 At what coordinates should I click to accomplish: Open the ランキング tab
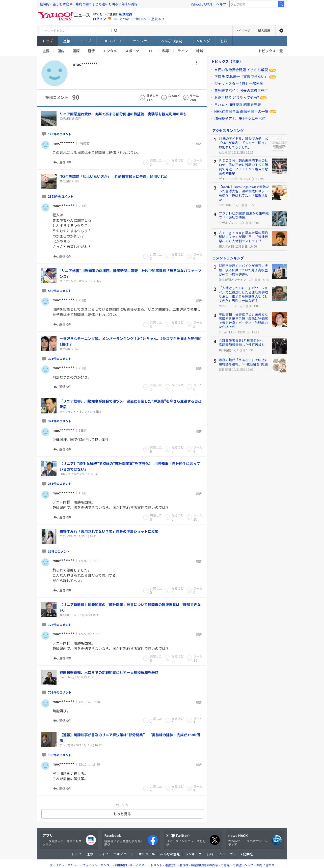click(201, 41)
